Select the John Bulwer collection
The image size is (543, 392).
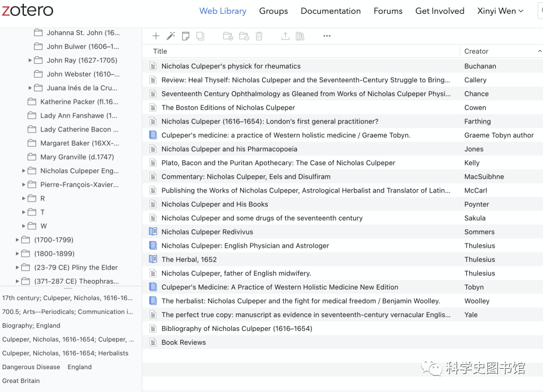[x=83, y=46]
